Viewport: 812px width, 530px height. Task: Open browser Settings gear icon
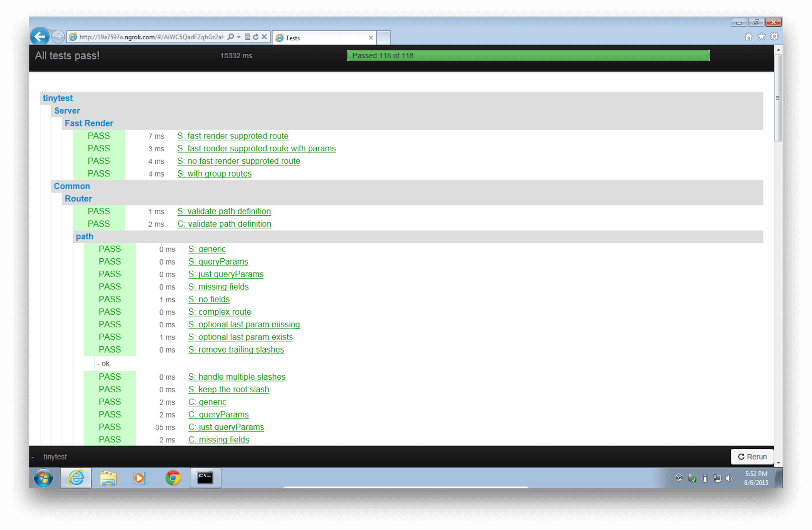point(774,37)
